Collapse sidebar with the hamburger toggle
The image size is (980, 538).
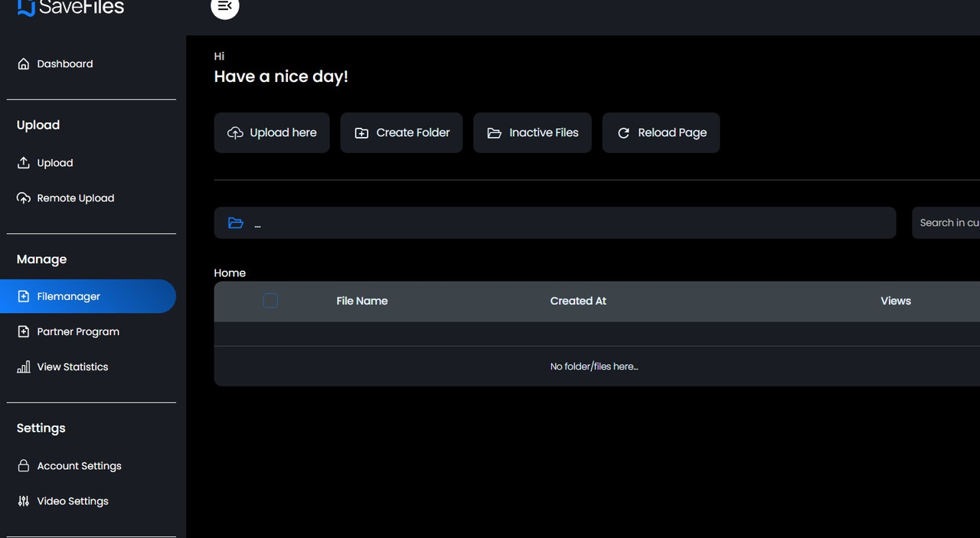pyautogui.click(x=225, y=7)
